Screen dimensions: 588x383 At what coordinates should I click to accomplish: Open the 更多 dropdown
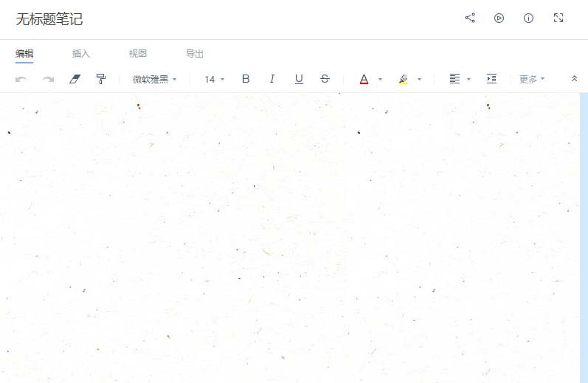coord(532,79)
